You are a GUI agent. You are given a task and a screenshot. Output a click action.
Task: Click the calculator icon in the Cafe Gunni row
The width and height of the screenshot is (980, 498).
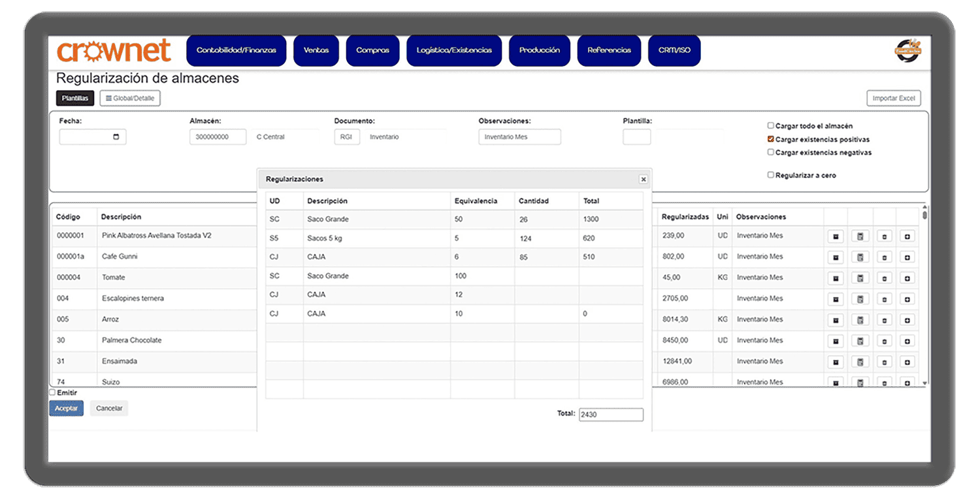(860, 257)
